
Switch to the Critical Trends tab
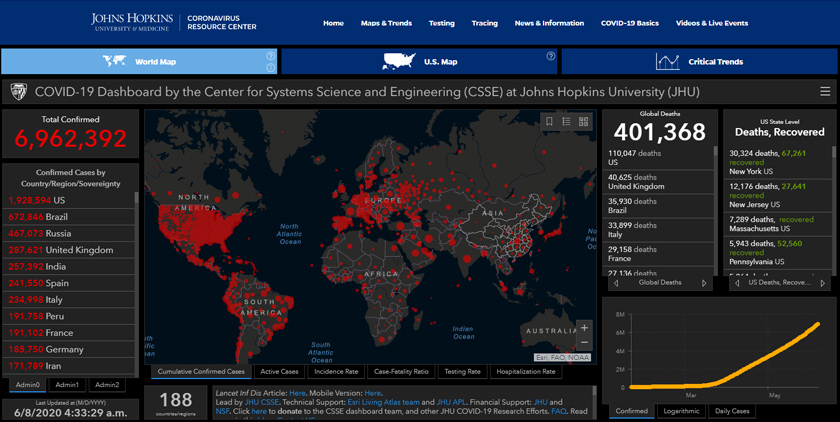click(699, 62)
